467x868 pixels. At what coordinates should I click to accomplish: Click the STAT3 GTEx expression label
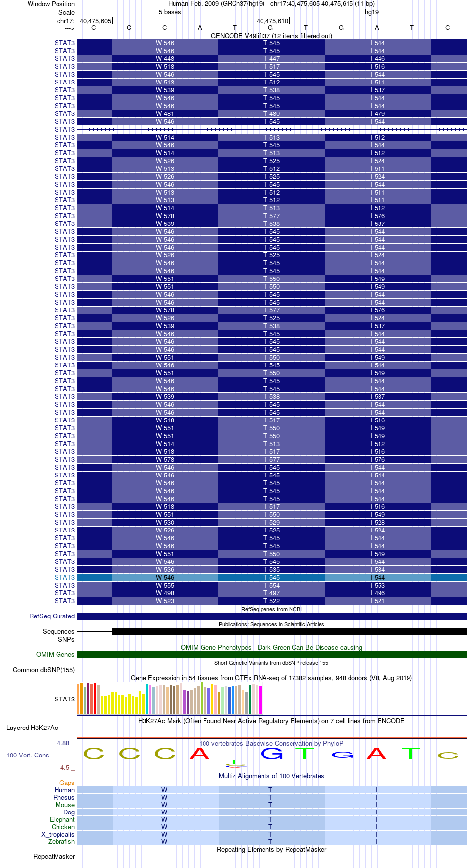point(64,699)
